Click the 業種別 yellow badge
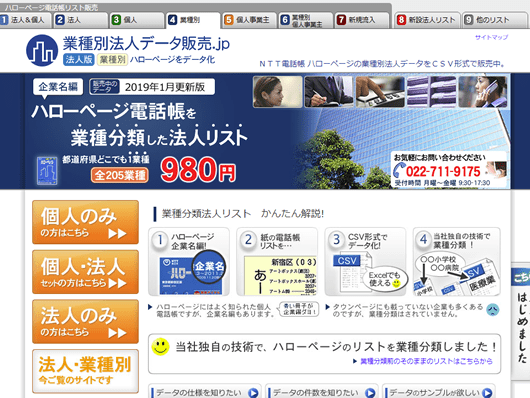Viewport: 530px width, 398px height. click(x=112, y=60)
